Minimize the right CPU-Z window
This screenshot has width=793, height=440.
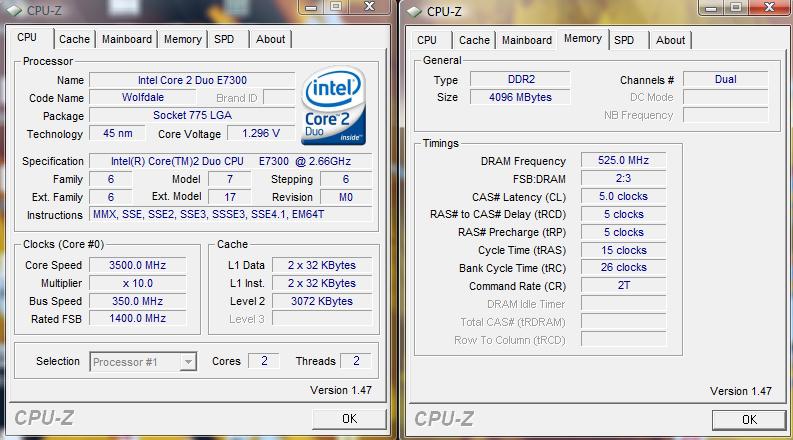pyautogui.click(x=712, y=7)
